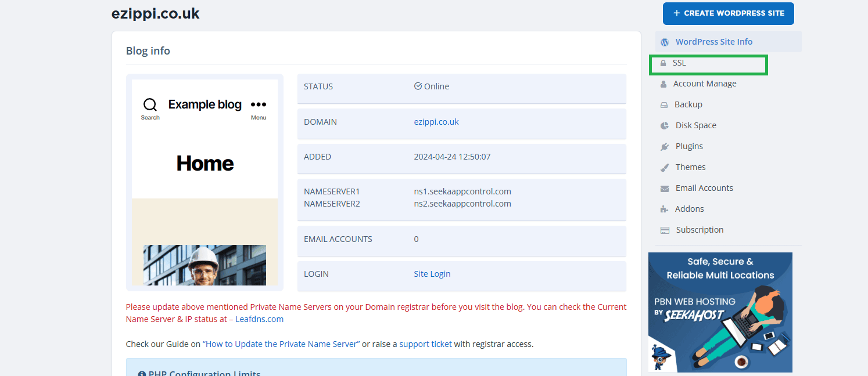Open Account Manage in the sidebar
This screenshot has width=868, height=376.
tap(705, 84)
